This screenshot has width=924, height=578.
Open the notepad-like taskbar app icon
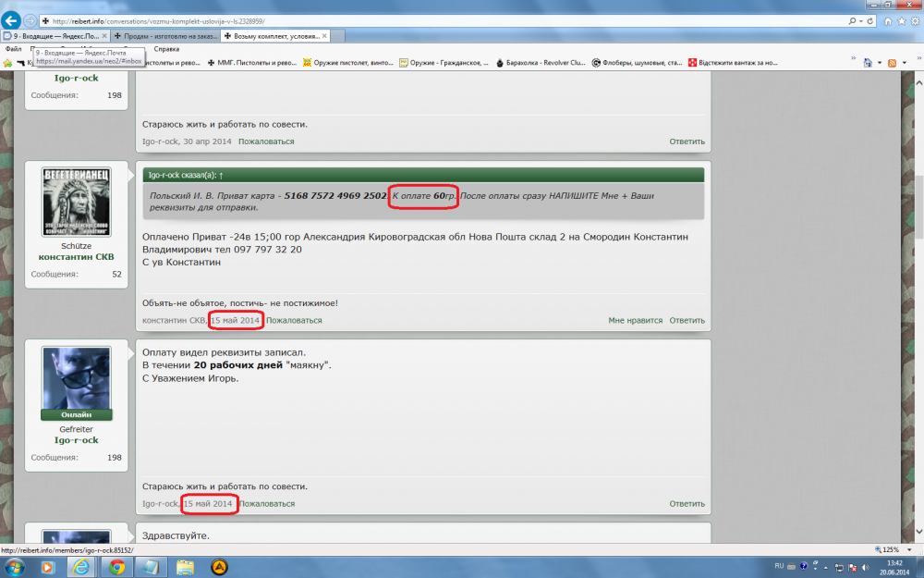tap(151, 568)
